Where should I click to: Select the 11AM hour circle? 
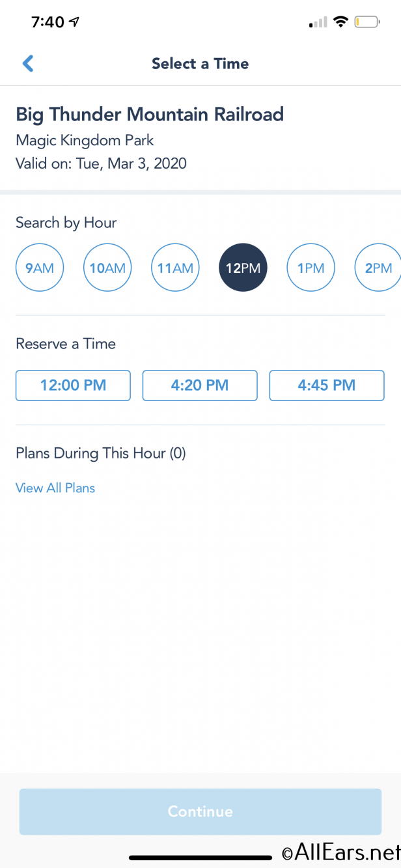coord(175,268)
